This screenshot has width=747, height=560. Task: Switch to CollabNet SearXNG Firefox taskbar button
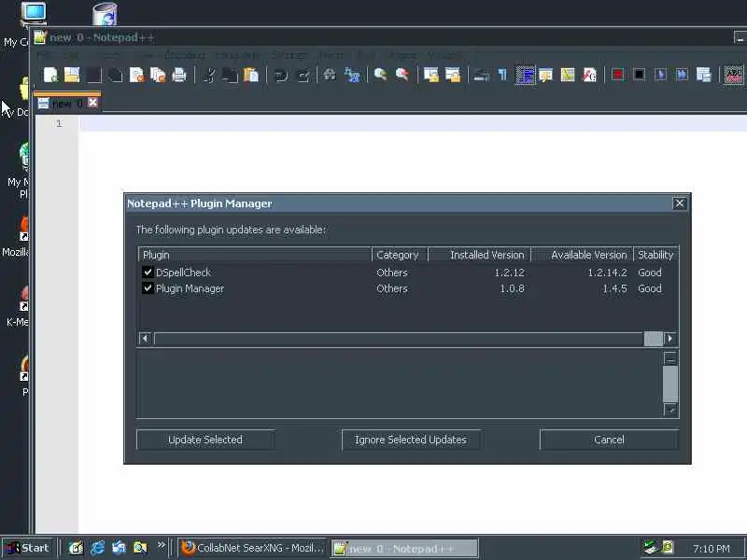pos(252,548)
